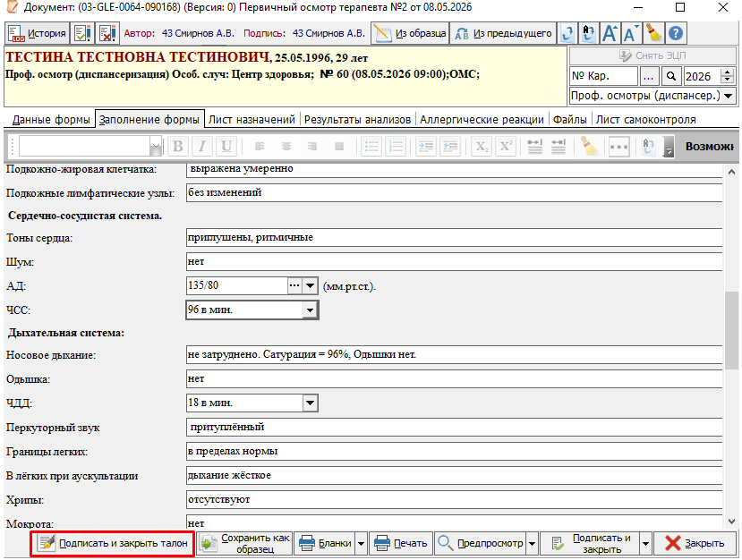The image size is (742, 560).
Task: Switch to the Заполнение формы tab
Action: [149, 120]
